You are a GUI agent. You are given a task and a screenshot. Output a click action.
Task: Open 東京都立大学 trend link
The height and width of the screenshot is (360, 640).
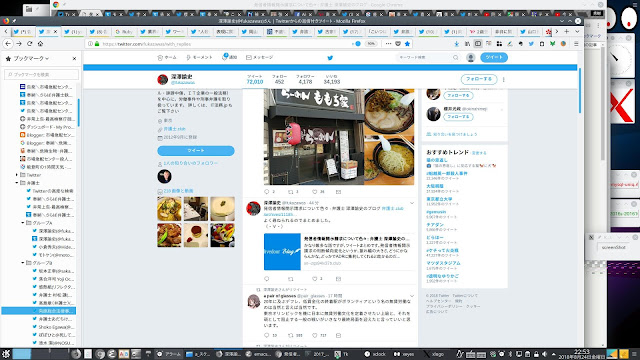(439, 199)
